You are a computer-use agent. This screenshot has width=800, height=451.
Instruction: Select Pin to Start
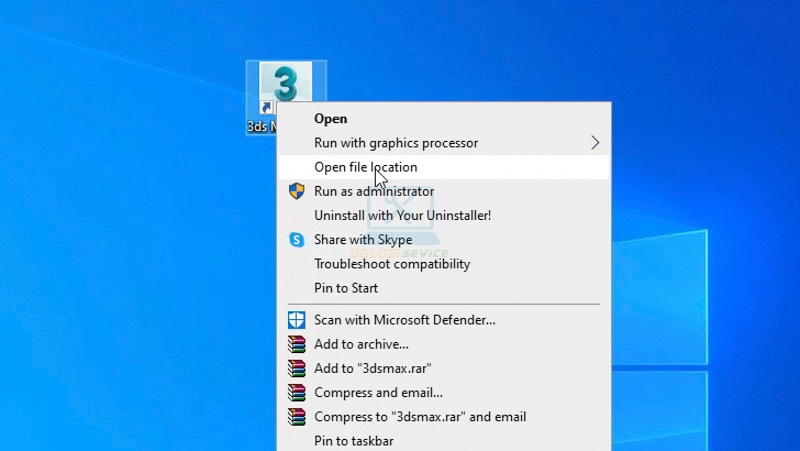[x=444, y=288]
